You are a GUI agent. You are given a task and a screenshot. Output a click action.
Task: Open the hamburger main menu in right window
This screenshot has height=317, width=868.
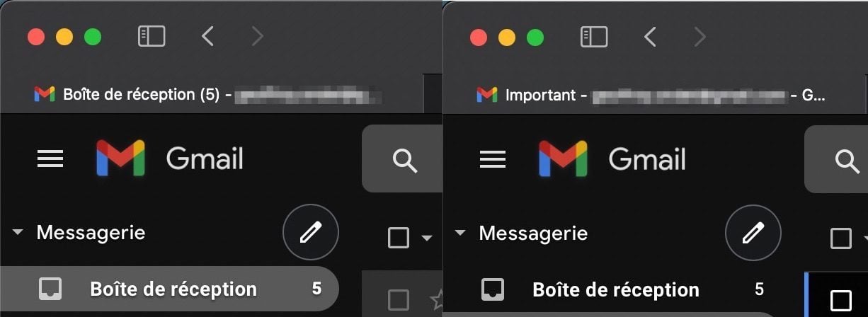coord(493,159)
